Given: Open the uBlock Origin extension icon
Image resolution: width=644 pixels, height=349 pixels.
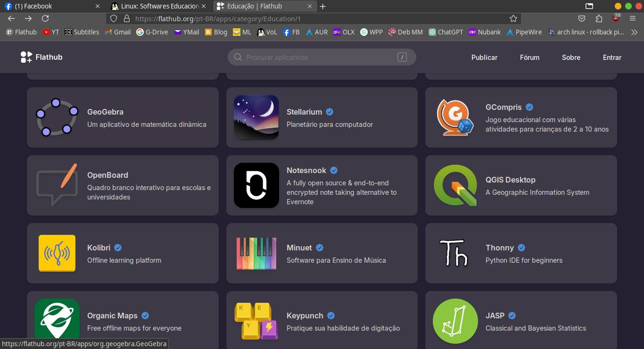Looking at the screenshot, I should point(616,18).
